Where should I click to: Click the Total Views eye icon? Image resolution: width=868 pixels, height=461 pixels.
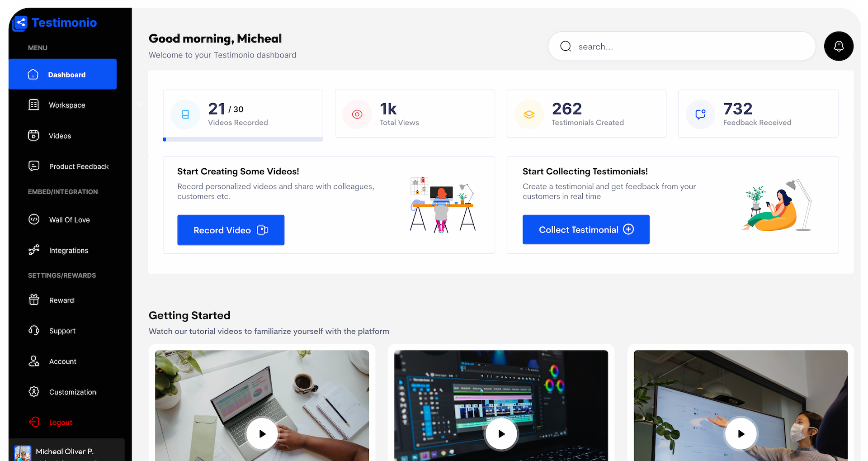point(357,114)
